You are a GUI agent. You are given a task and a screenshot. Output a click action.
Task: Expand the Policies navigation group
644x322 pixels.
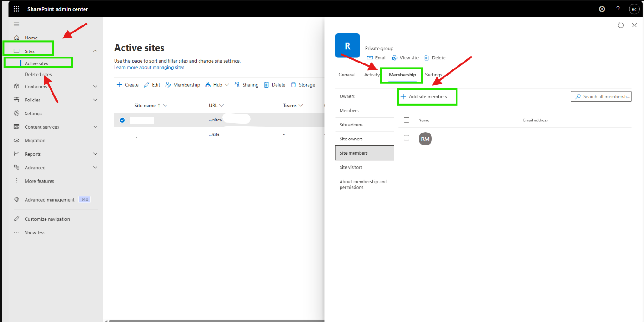point(95,100)
